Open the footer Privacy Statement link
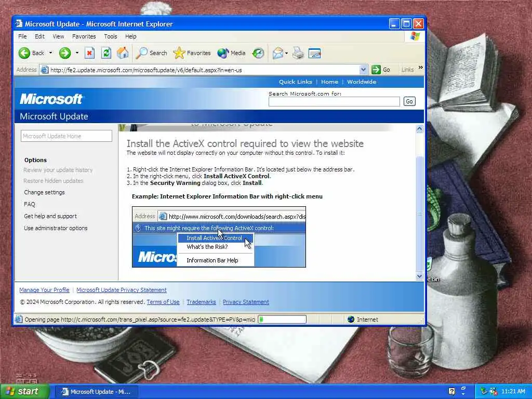The image size is (532, 399). point(246,302)
